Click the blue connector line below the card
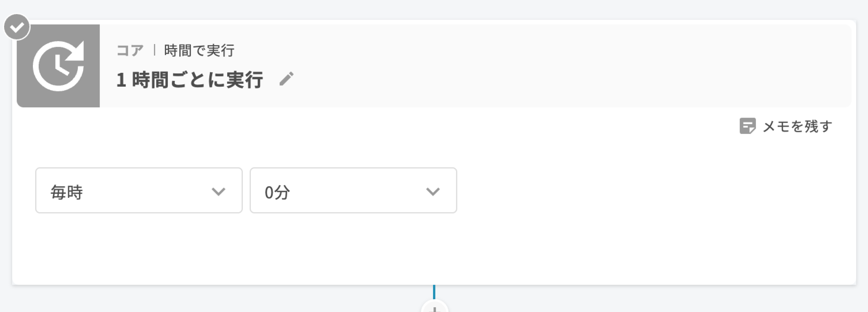The image size is (868, 312). (x=434, y=292)
